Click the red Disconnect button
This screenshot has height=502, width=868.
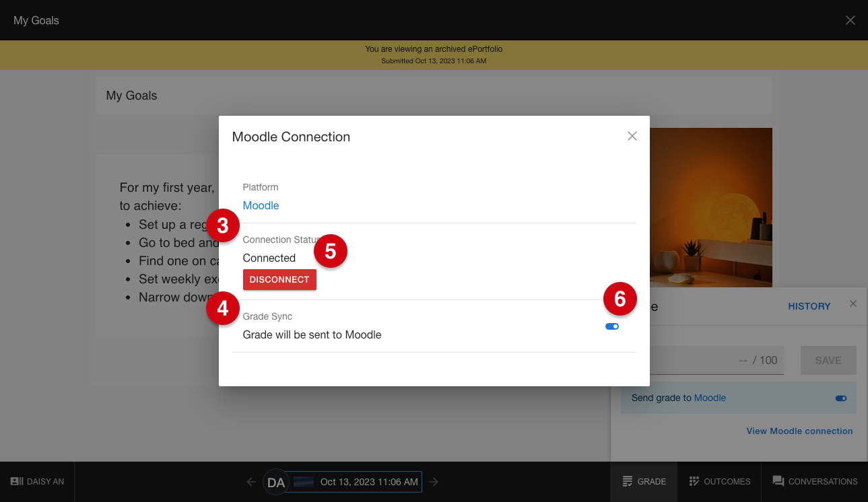(279, 279)
